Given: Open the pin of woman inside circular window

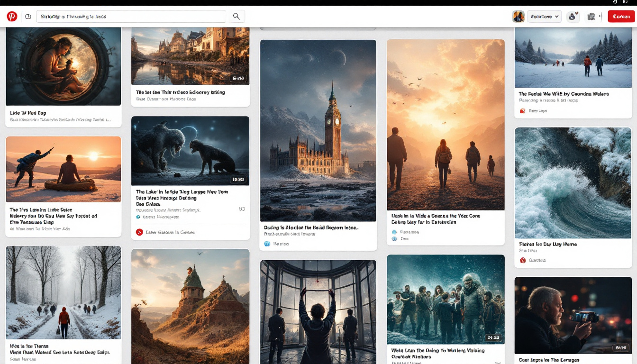Looking at the screenshot, I should click(x=64, y=66).
